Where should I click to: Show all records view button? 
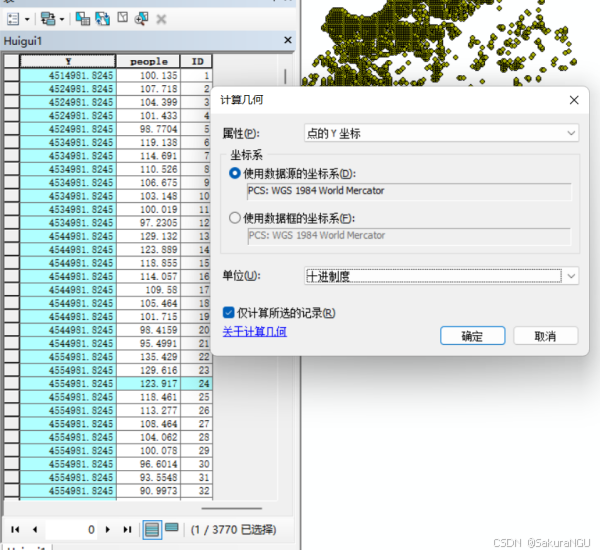tap(152, 530)
